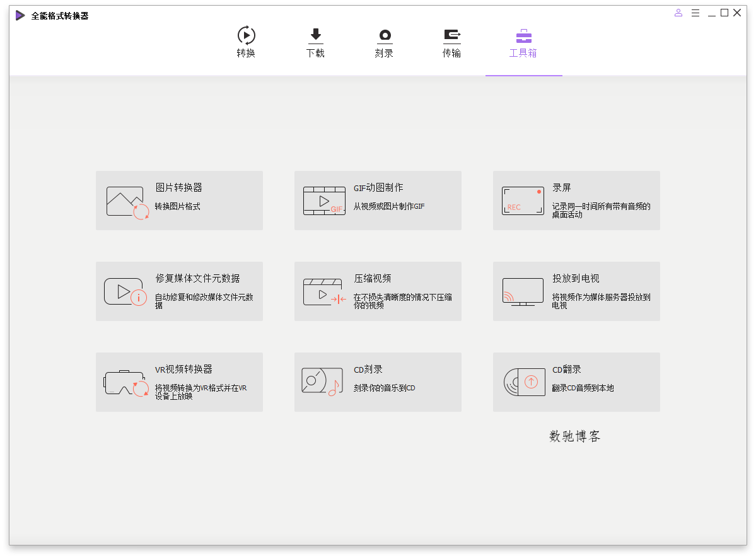This screenshot has height=560, width=756.
Task: Click the image converter picture icon
Action: [x=128, y=202]
